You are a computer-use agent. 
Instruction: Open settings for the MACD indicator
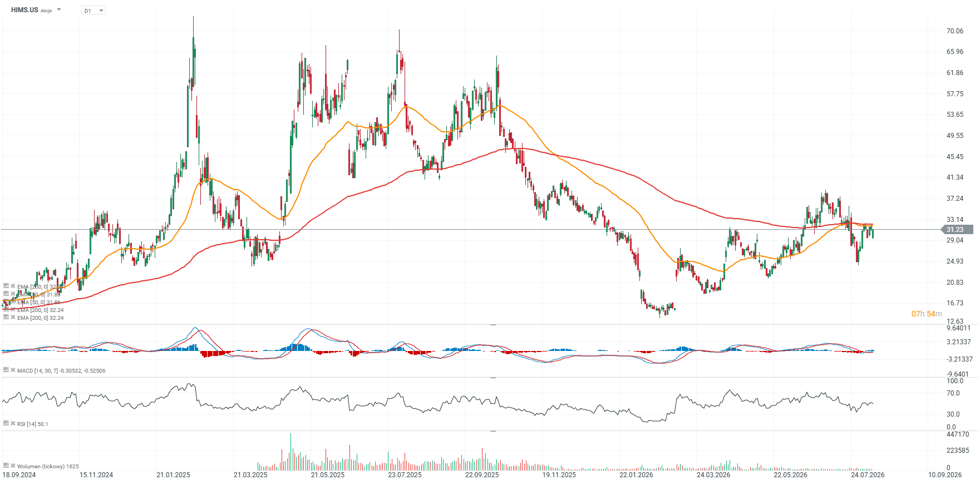pyautogui.click(x=6, y=370)
